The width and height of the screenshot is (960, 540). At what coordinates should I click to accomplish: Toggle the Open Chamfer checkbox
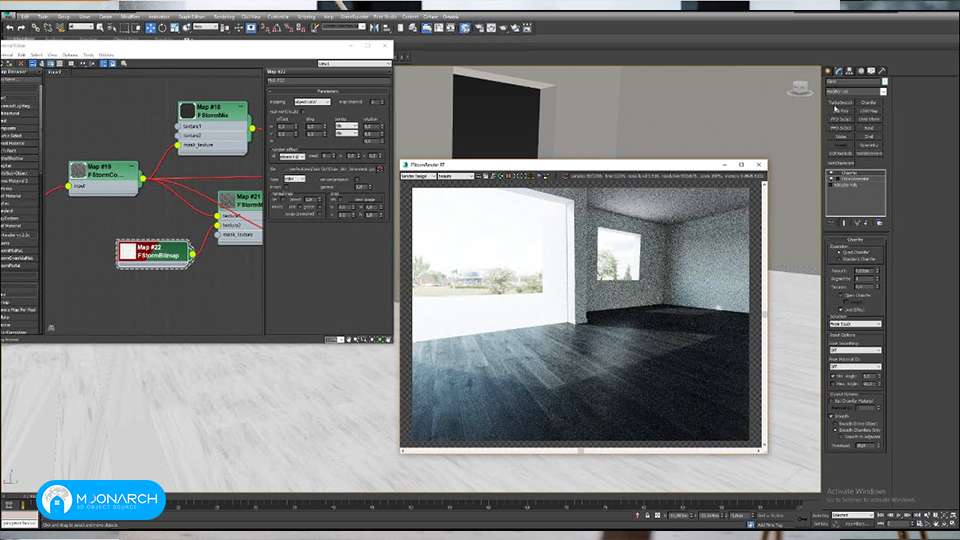(x=841, y=295)
